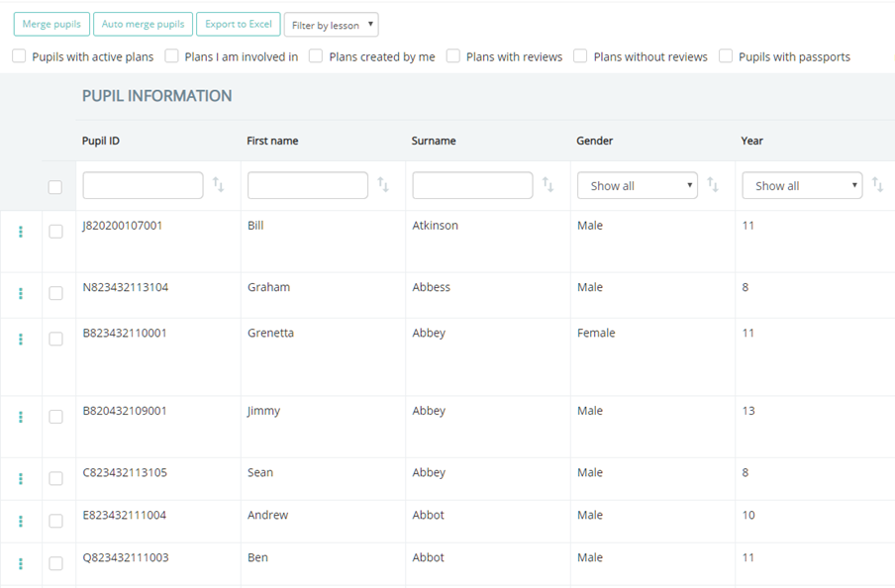Click the Surname column header
Screen dimensions: 895x588
pyautogui.click(x=434, y=141)
